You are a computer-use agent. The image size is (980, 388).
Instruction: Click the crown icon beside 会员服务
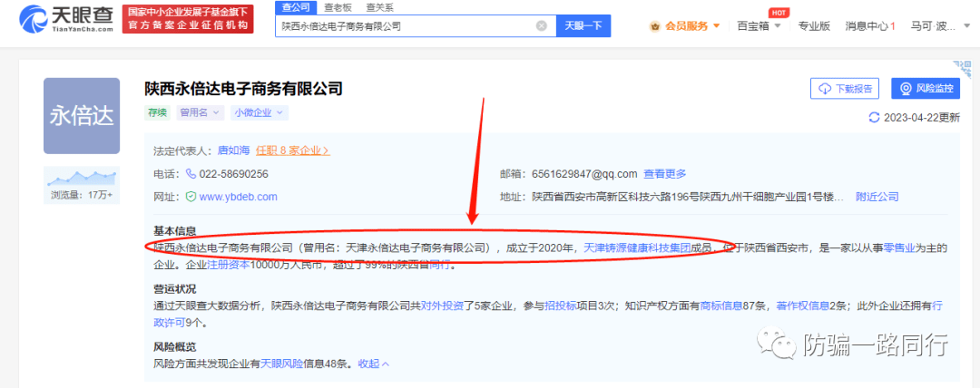(656, 26)
